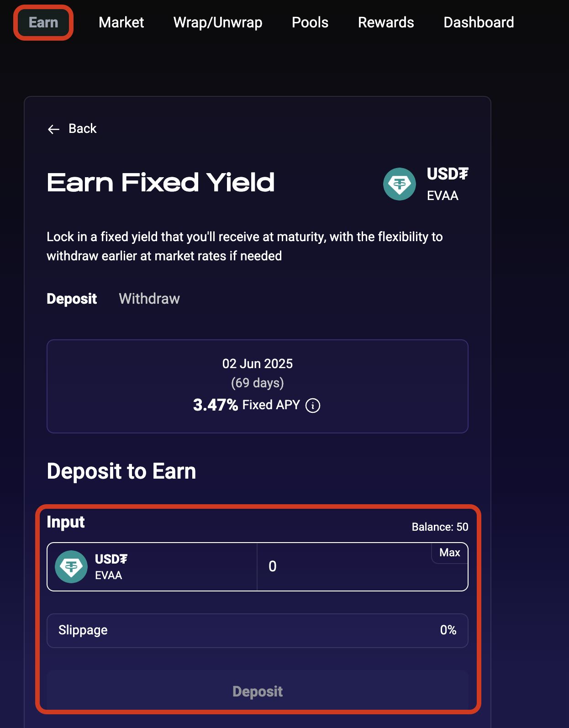The height and width of the screenshot is (728, 569).
Task: Click the Balance: 50 label
Action: click(x=440, y=527)
